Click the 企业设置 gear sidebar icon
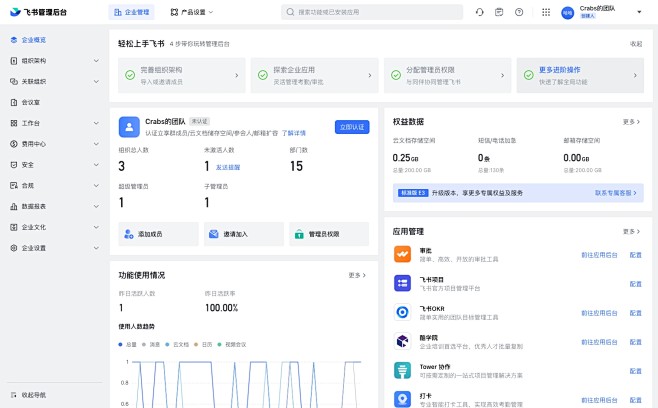Screen dimensions: 658x408 pyautogui.click(x=14, y=248)
